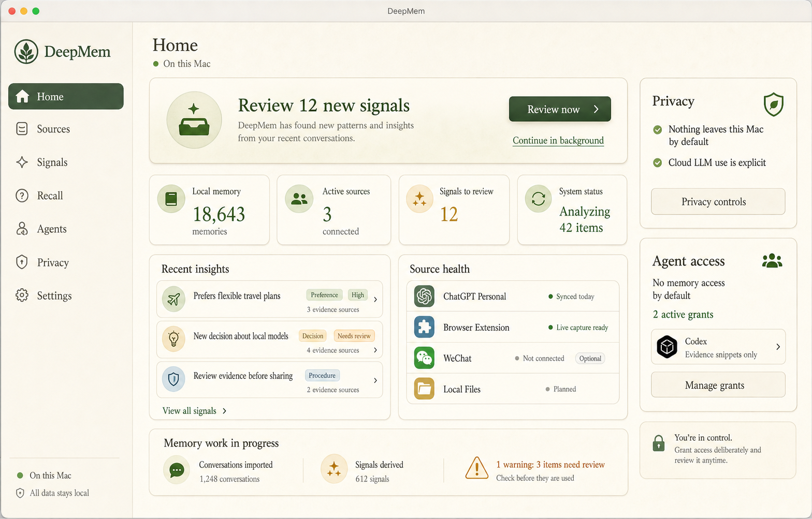Click the WeChat source icon
The image size is (812, 519).
point(424,358)
